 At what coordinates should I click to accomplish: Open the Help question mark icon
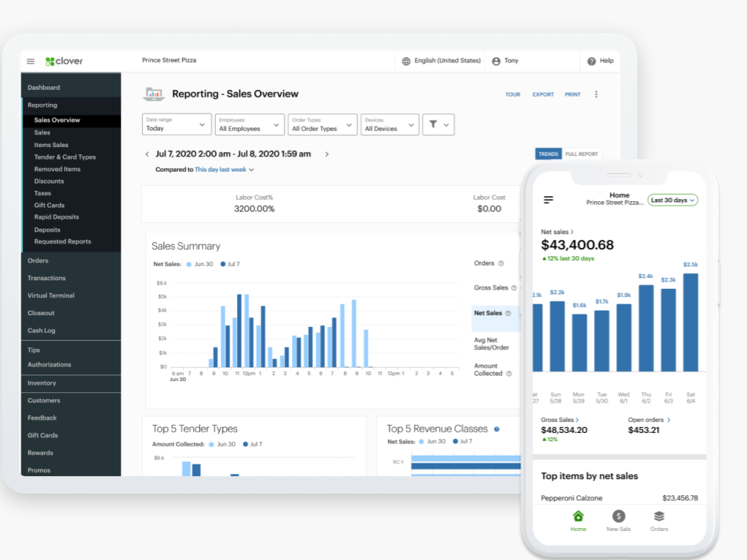point(592,61)
